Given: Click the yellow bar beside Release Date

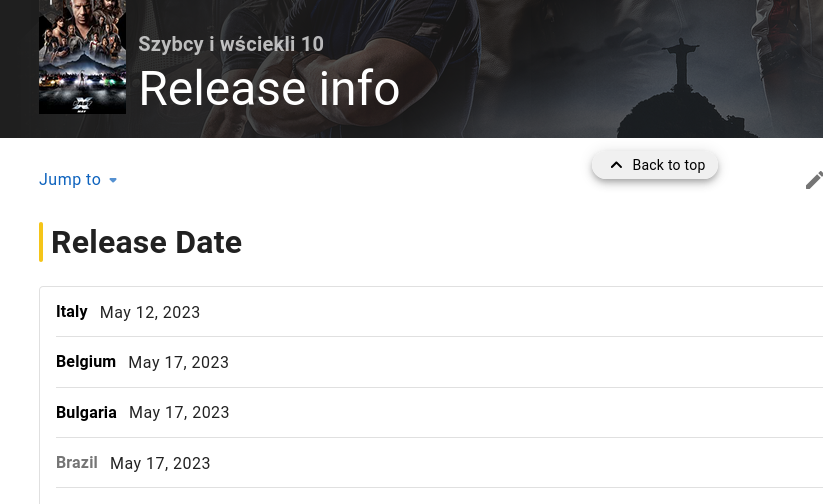Looking at the screenshot, I should pos(41,242).
